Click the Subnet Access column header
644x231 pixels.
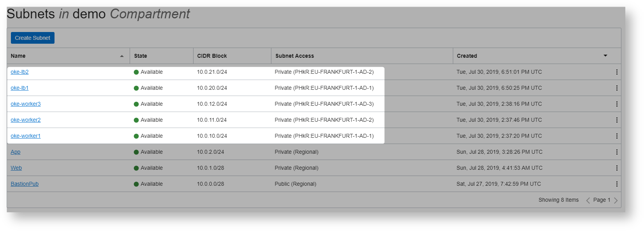(294, 56)
